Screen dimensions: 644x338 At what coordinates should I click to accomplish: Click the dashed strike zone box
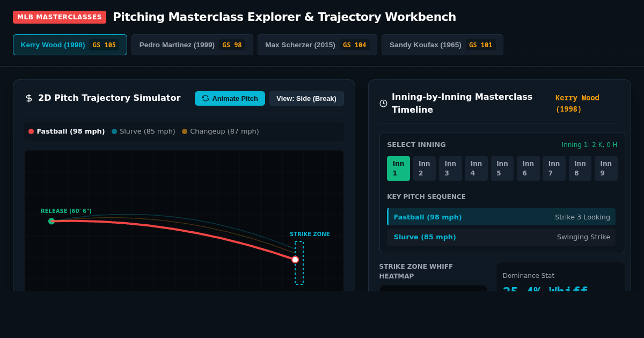[299, 263]
